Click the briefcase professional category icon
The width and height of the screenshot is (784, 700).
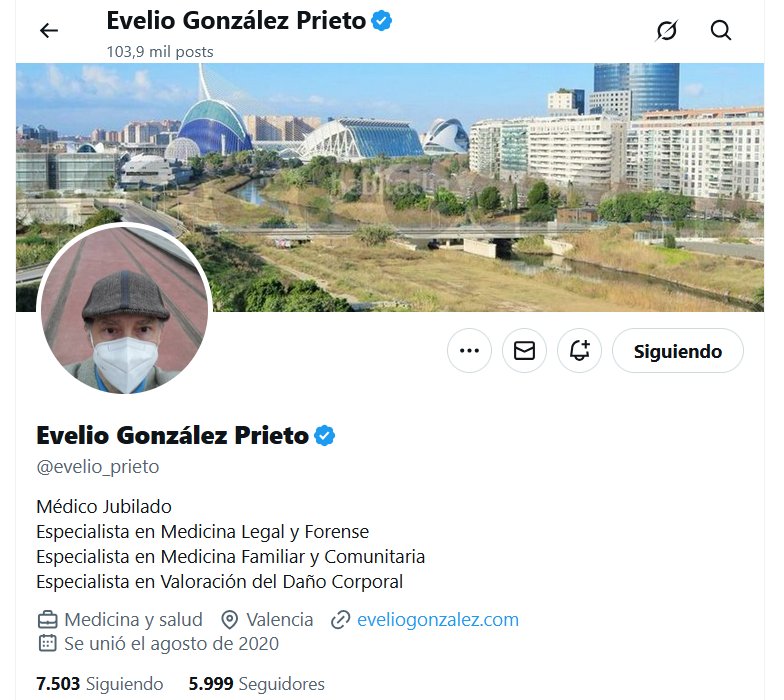point(48,620)
